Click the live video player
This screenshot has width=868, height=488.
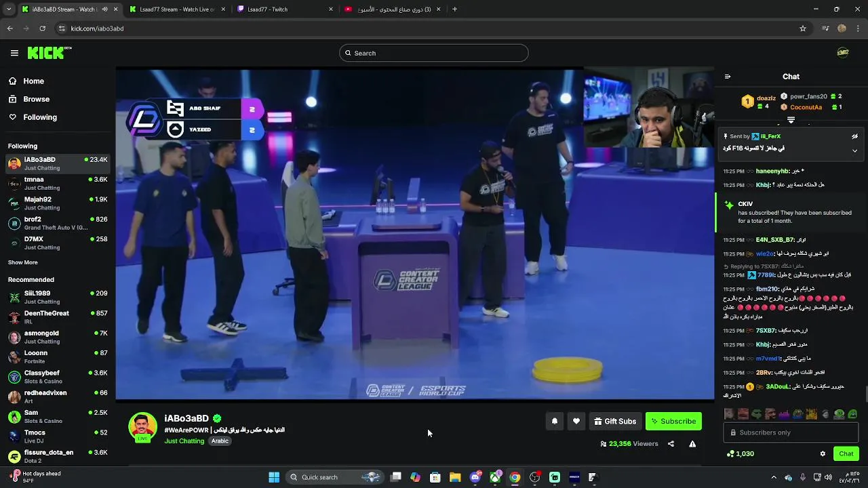pyautogui.click(x=414, y=234)
